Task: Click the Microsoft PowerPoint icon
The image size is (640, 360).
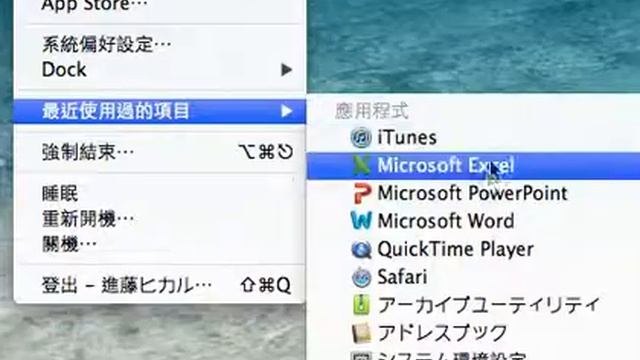Action: tap(362, 193)
